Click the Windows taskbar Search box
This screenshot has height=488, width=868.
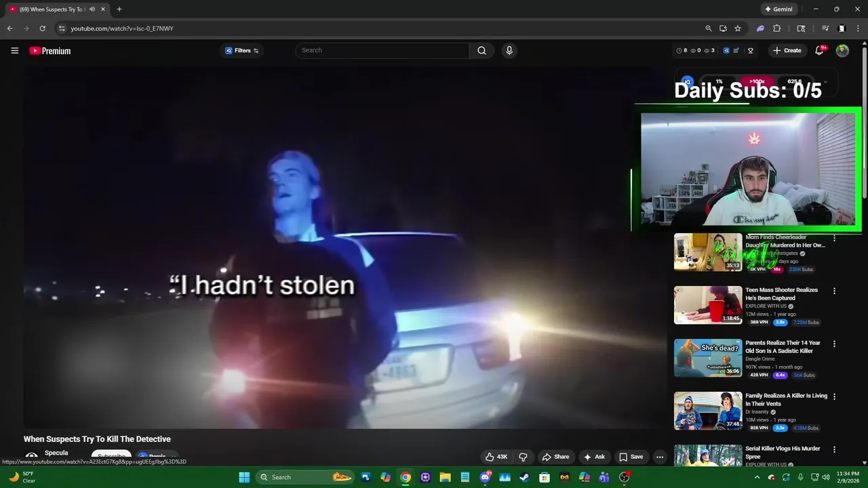point(304,477)
